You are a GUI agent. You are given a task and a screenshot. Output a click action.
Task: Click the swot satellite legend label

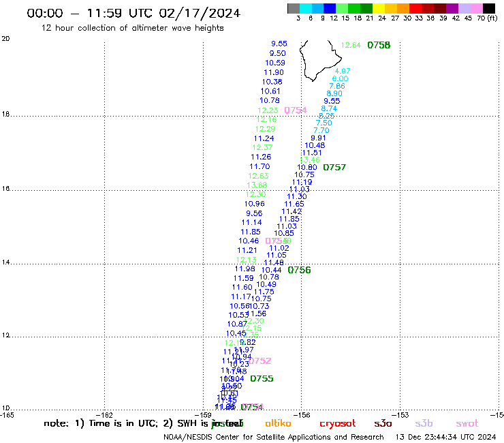(467, 424)
